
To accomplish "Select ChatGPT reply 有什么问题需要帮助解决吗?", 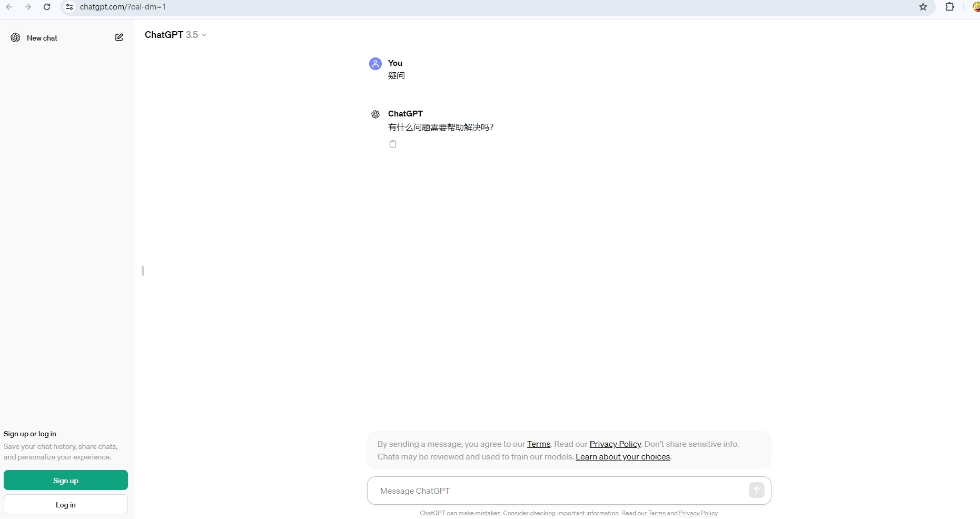I will (x=441, y=128).
